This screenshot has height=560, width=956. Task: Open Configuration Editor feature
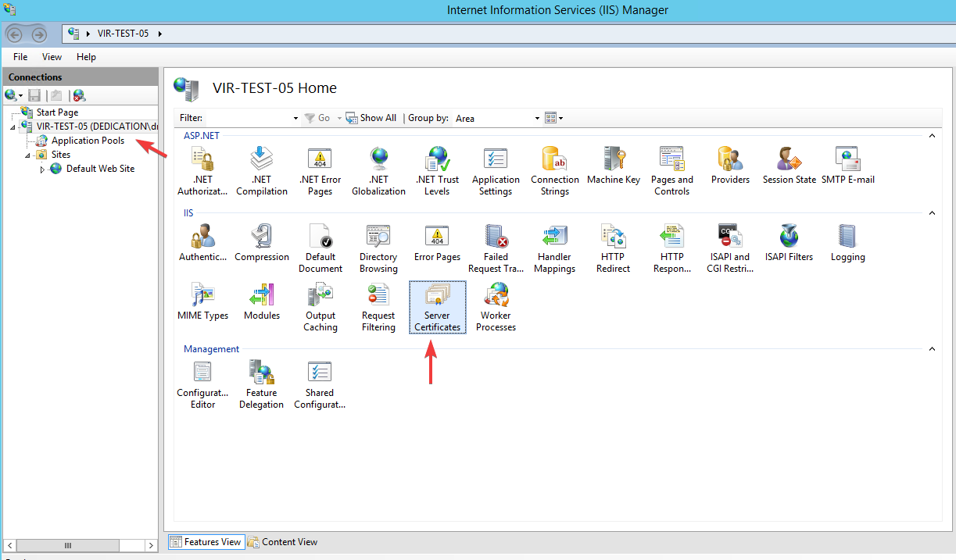(x=202, y=385)
